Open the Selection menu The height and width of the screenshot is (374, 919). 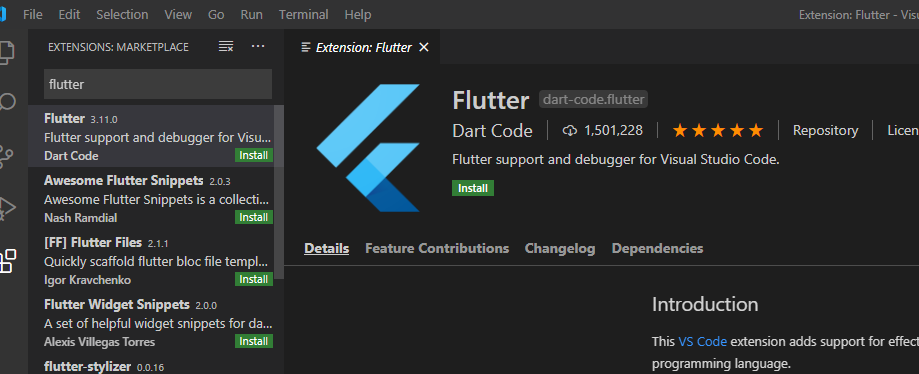point(122,15)
